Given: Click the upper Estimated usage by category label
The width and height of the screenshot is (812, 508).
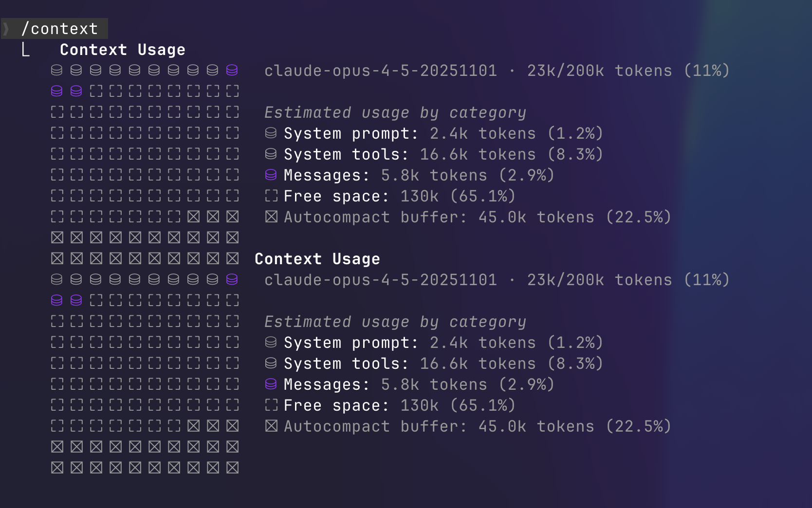Looking at the screenshot, I should coord(395,112).
